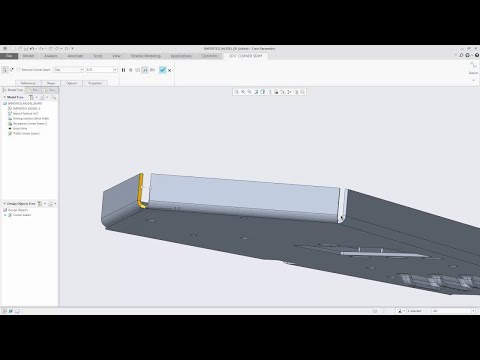Open display style icon in graphics toolbar

pyautogui.click(x=263, y=92)
